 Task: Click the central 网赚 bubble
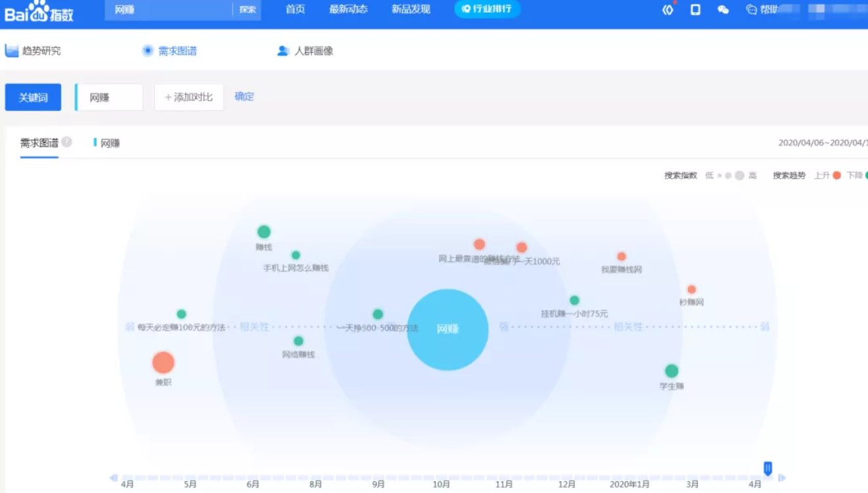pos(447,330)
